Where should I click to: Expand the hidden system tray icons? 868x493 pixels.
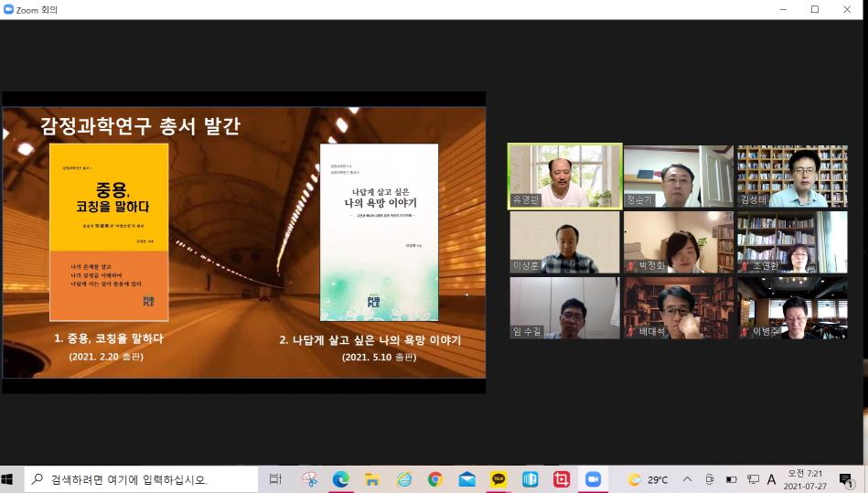688,479
